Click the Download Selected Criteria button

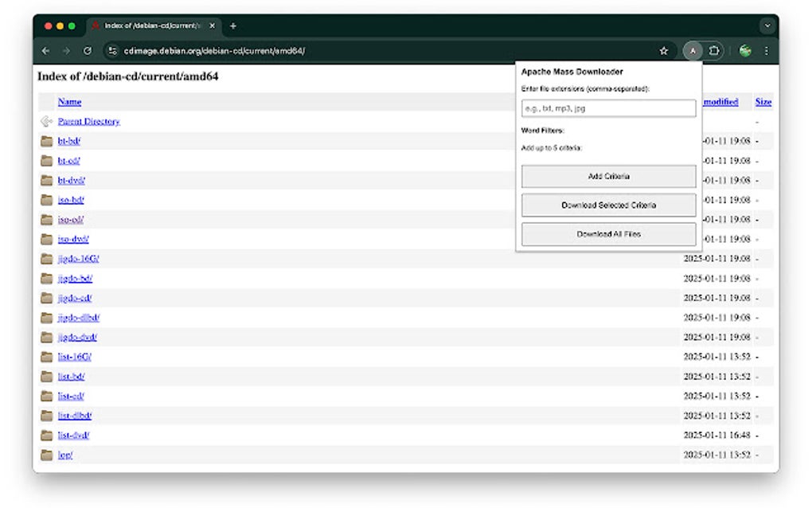click(x=608, y=205)
